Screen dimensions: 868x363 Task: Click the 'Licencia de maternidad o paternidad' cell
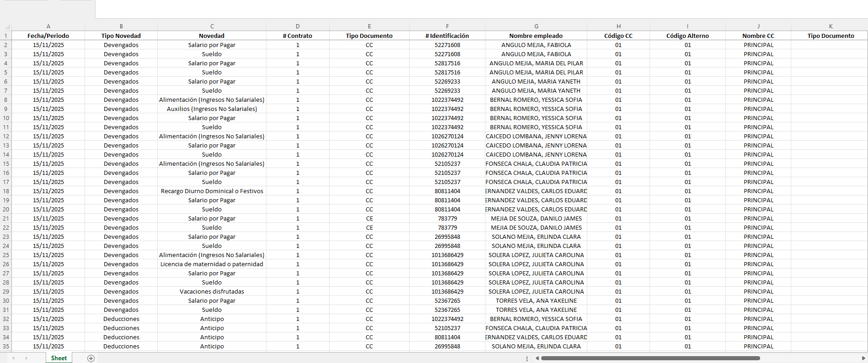click(212, 264)
